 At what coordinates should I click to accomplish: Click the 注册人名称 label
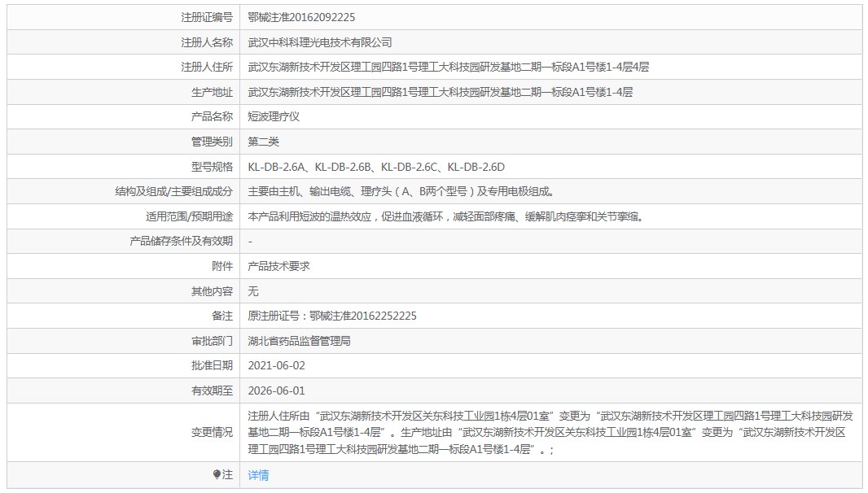(x=207, y=42)
